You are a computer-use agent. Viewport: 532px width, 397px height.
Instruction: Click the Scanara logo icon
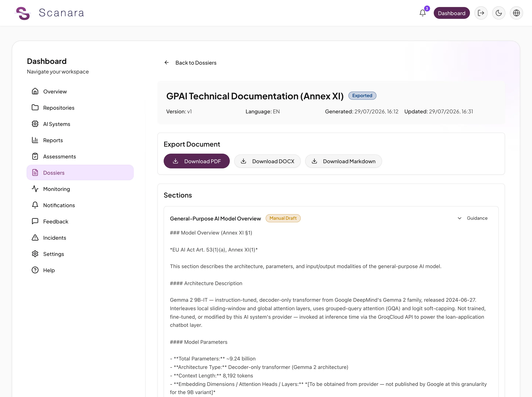click(23, 13)
